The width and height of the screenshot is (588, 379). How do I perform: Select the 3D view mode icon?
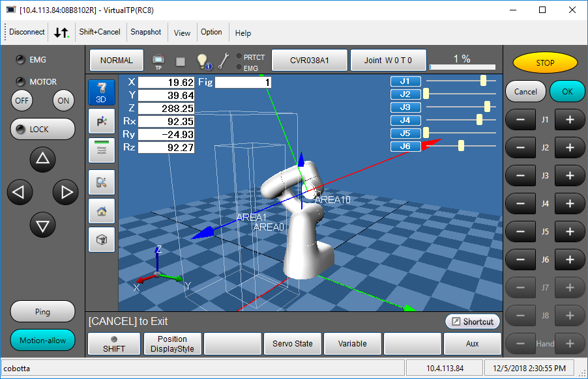[x=101, y=92]
